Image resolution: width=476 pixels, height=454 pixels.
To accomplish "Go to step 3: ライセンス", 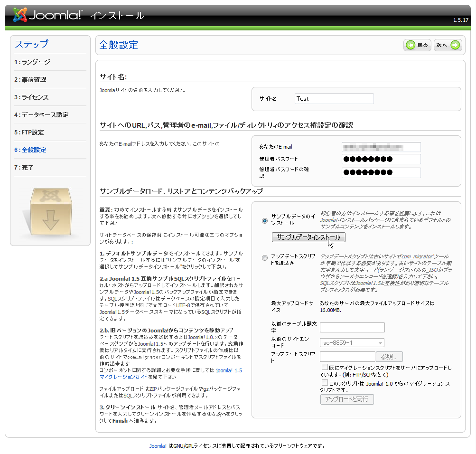I will click(x=31, y=97).
